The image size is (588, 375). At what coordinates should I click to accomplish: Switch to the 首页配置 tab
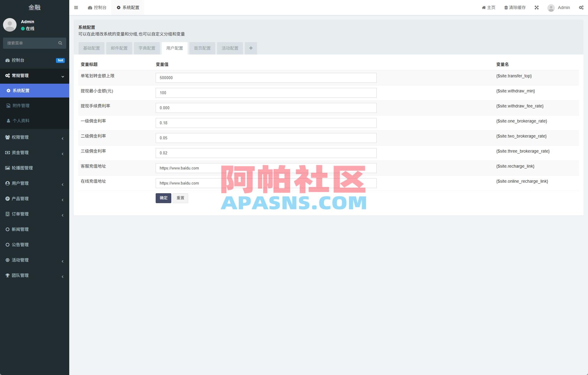click(x=202, y=48)
